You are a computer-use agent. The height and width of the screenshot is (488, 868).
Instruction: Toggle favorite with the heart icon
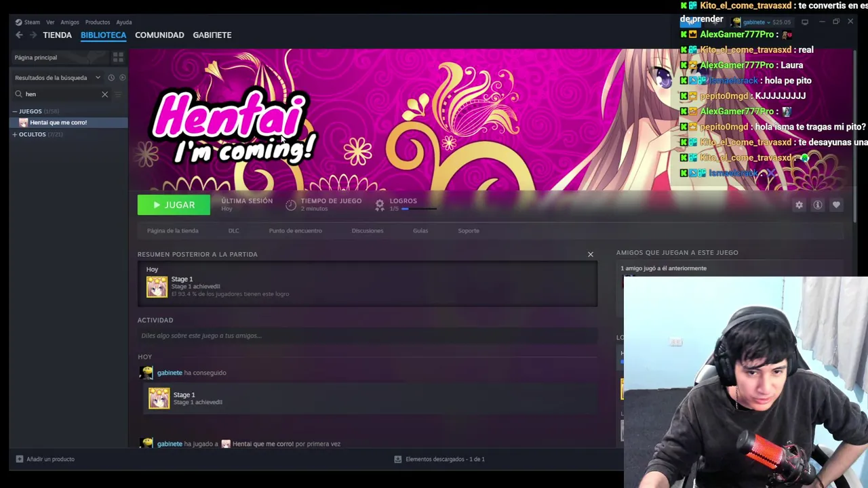(836, 205)
